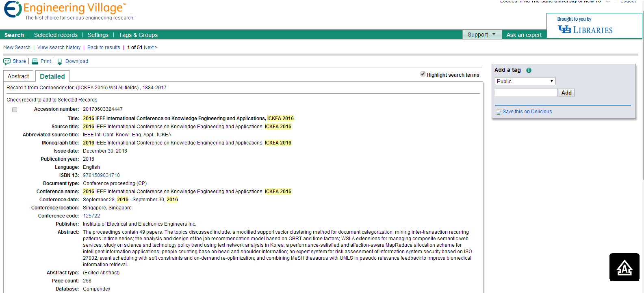Check the record selection checkbox by Accession number
This screenshot has height=293, width=644.
[x=15, y=110]
